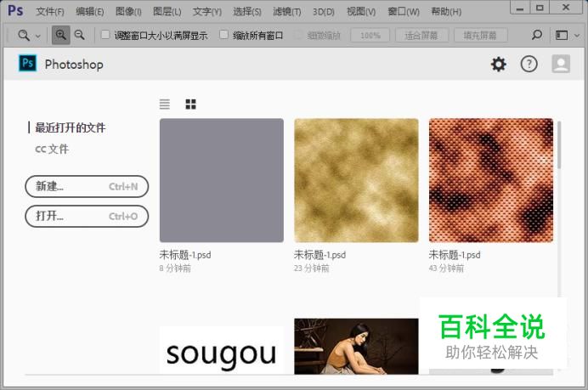
Task: Open the 3D(D) menu
Action: (323, 12)
